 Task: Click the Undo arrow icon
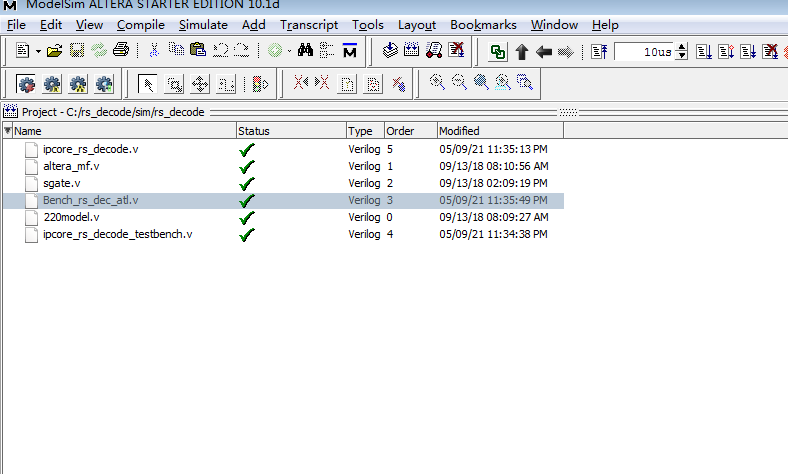coord(221,50)
